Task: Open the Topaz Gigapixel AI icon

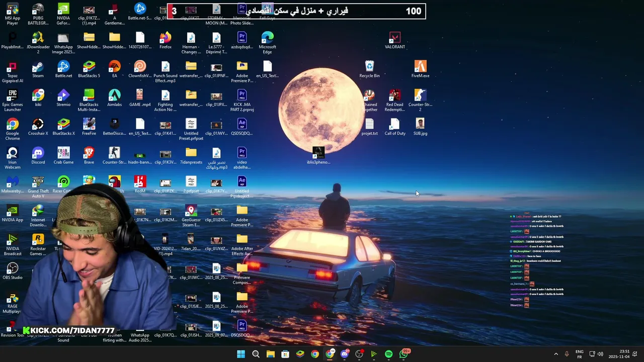Action: 13,72
